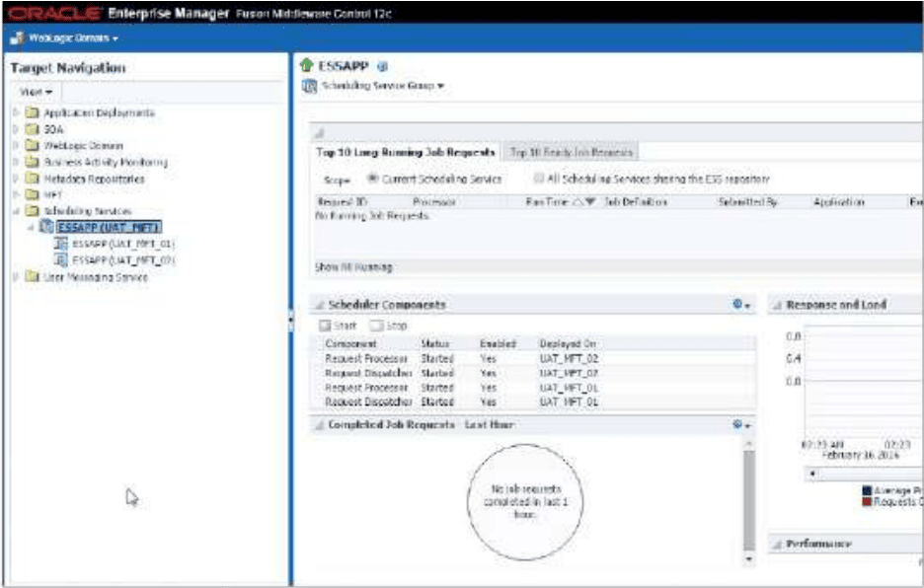The image size is (924, 588).
Task: Select ESSAPP (UAT_MFT_01) in the tree
Action: [123, 244]
